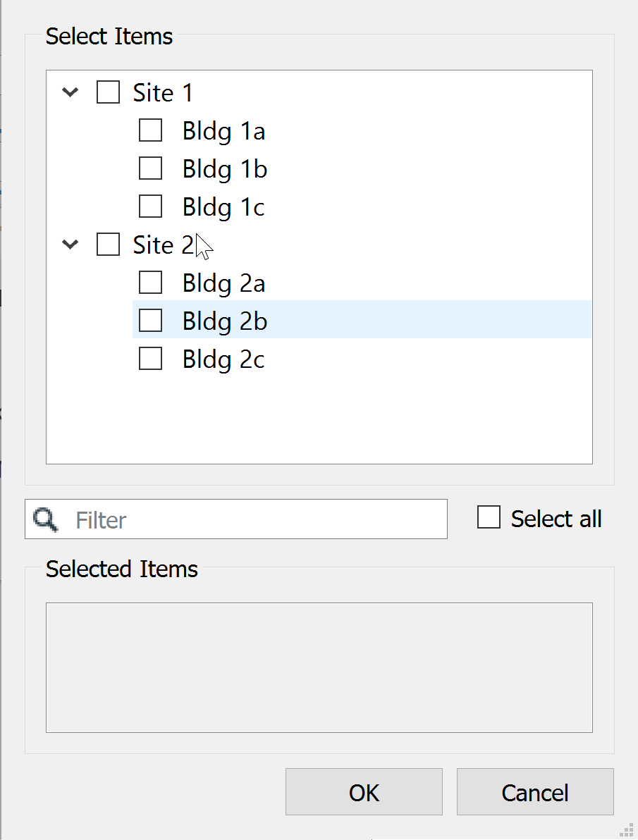Check the Site 1 checkbox

[108, 92]
